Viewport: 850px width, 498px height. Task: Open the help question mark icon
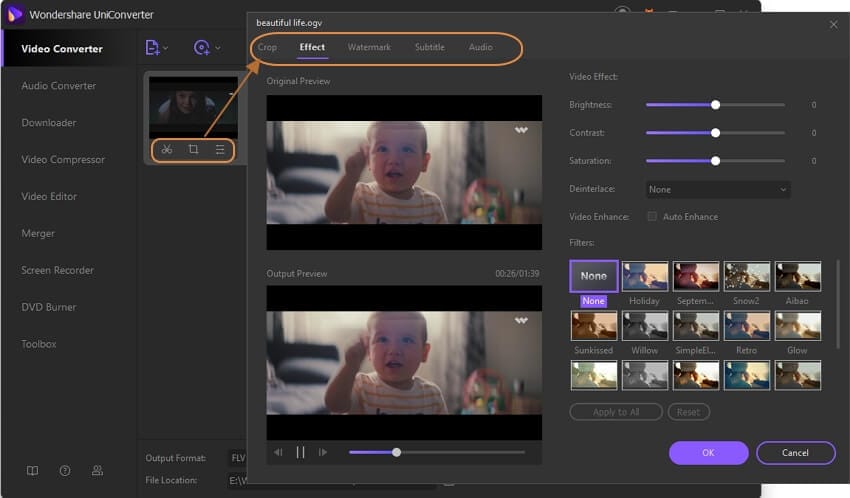[65, 470]
